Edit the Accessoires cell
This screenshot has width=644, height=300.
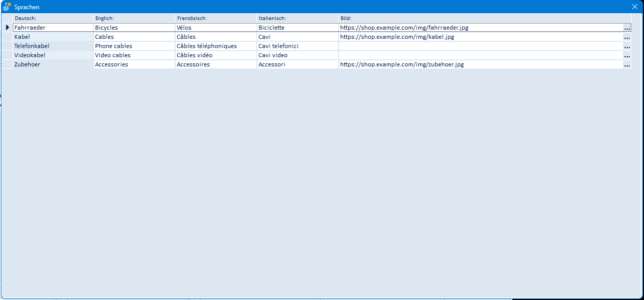(x=216, y=64)
